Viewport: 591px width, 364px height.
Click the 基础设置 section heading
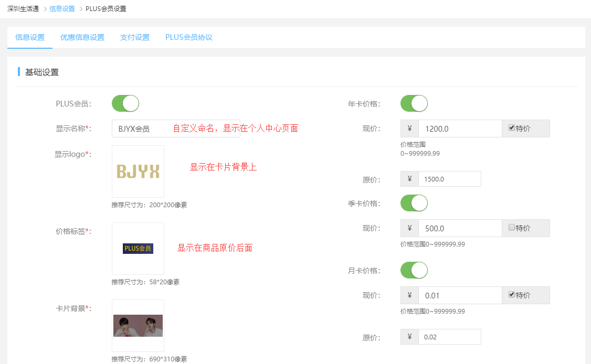pyautogui.click(x=42, y=72)
